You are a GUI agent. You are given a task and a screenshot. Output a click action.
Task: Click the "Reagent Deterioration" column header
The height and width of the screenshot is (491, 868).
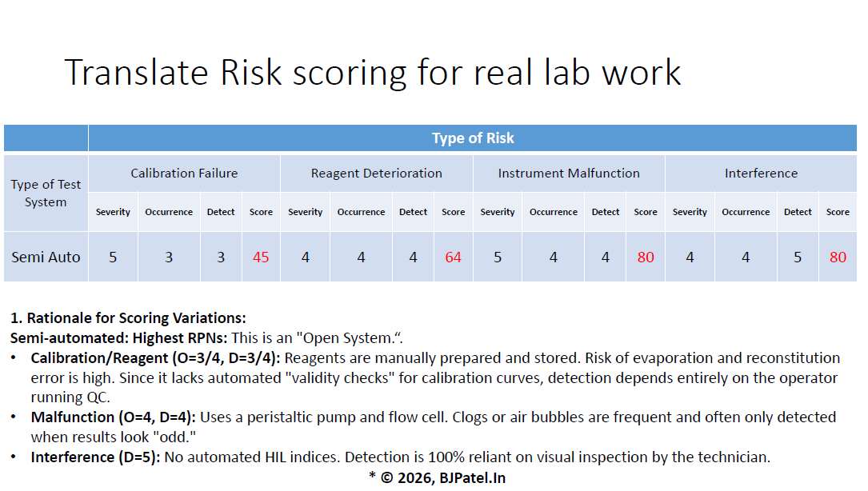(376, 173)
